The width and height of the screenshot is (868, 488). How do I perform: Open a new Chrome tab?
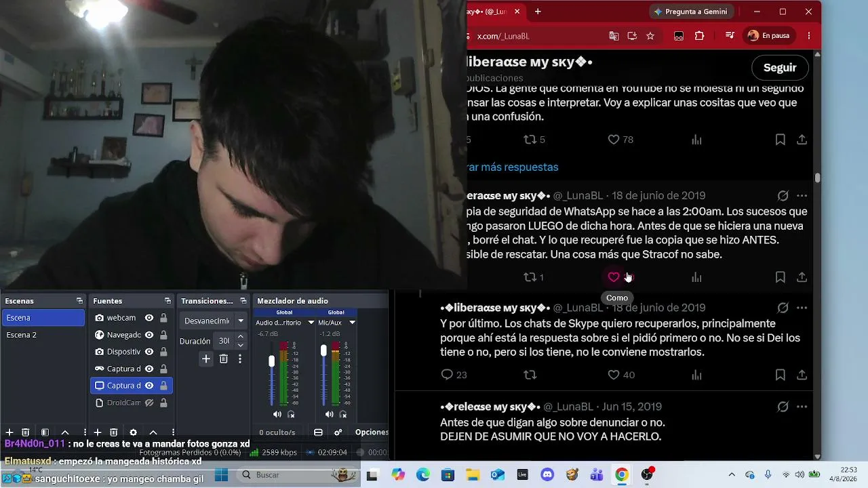pyautogui.click(x=538, y=12)
